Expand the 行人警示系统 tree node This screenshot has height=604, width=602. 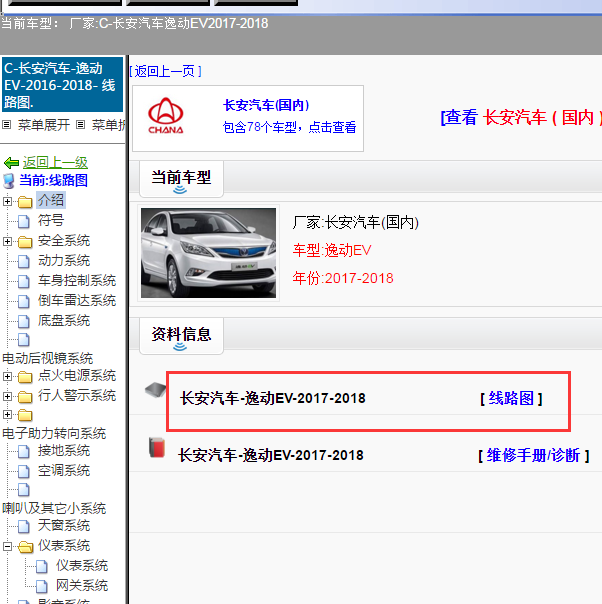7,396
